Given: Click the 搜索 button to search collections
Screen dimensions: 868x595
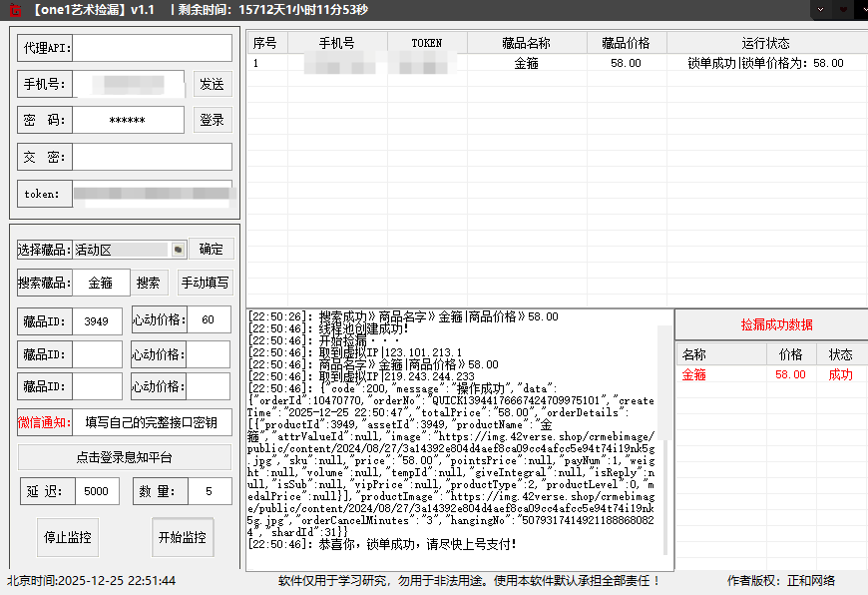Looking at the screenshot, I should tap(148, 284).
